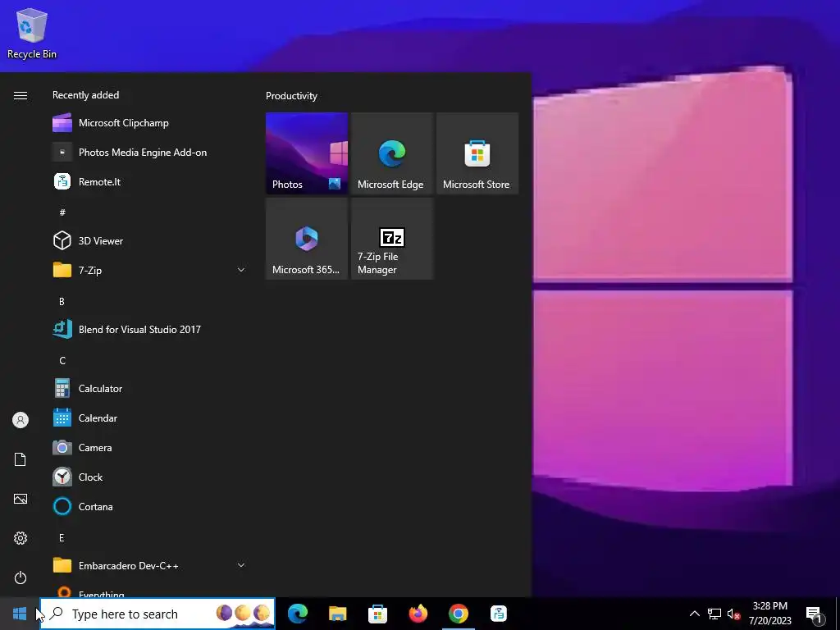Open the Microsoft Edge tile
840x630 pixels.
(x=392, y=153)
